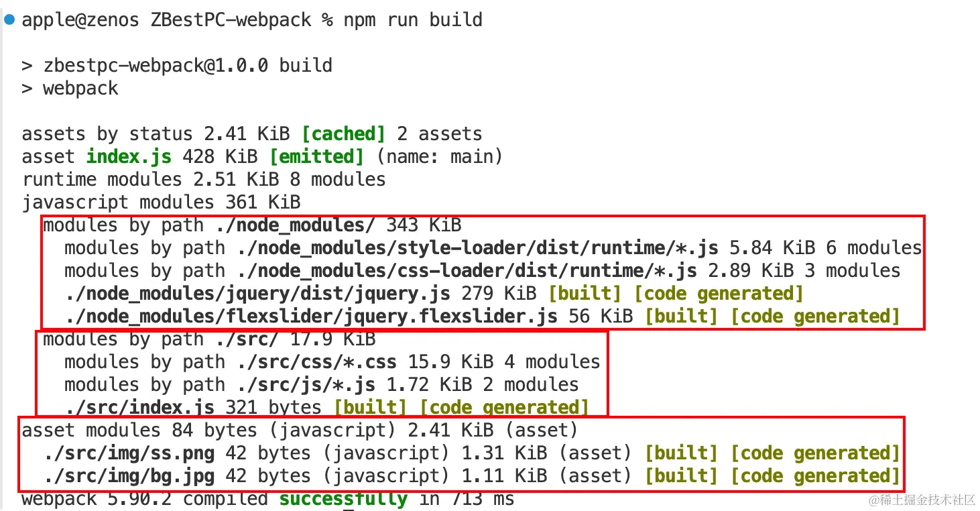This screenshot has height=511, width=980.
Task: Click the './src/js/*.js' path
Action: click(x=306, y=384)
